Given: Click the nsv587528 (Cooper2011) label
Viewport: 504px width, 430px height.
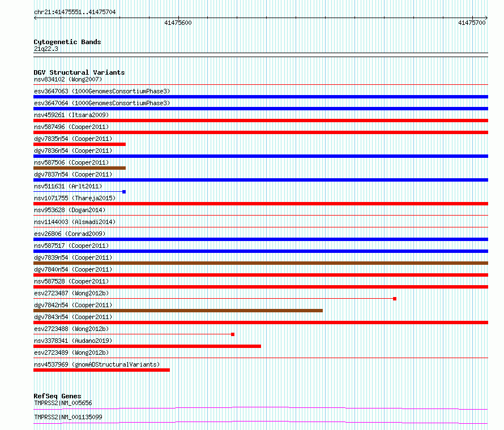Looking at the screenshot, I should [71, 281].
